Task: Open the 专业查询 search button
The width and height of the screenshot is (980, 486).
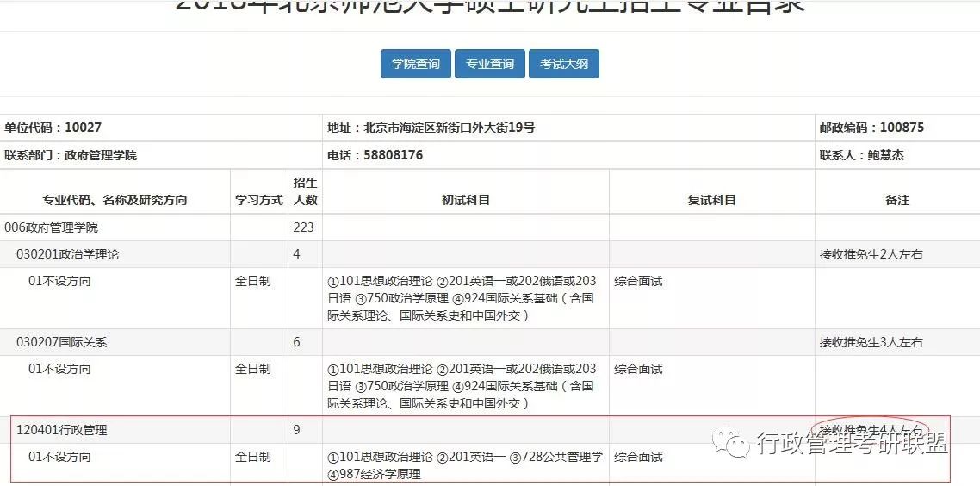Action: pyautogui.click(x=489, y=65)
